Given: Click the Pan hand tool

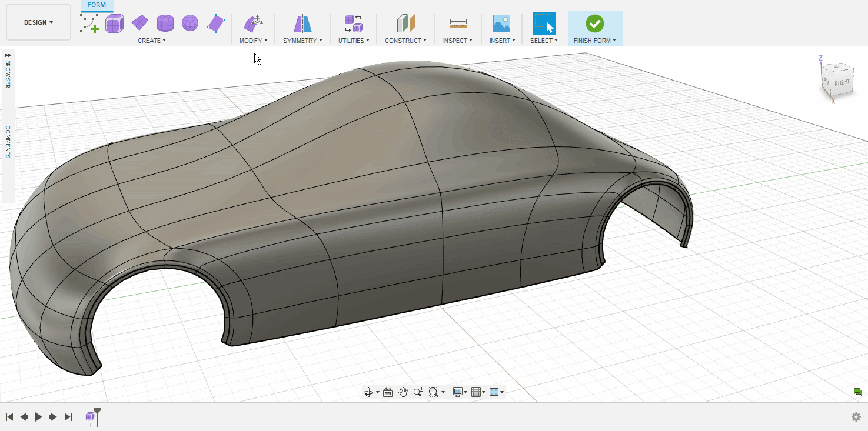Looking at the screenshot, I should pyautogui.click(x=403, y=392).
